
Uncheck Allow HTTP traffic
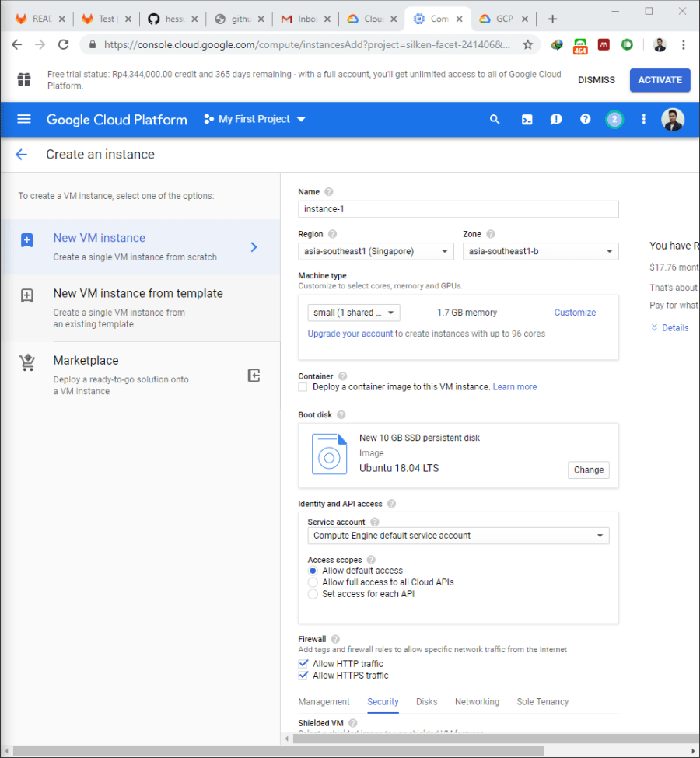303,664
